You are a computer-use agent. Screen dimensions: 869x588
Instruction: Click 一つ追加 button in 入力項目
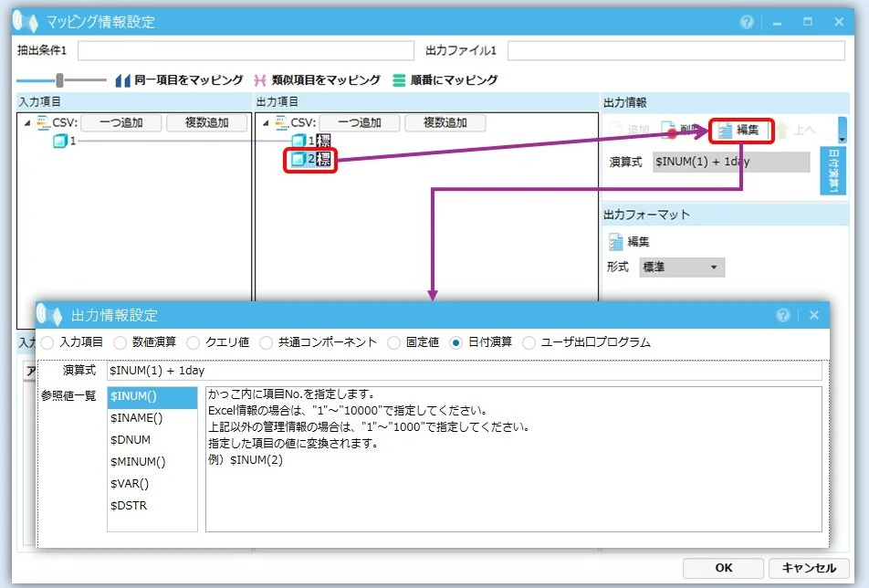tap(121, 122)
